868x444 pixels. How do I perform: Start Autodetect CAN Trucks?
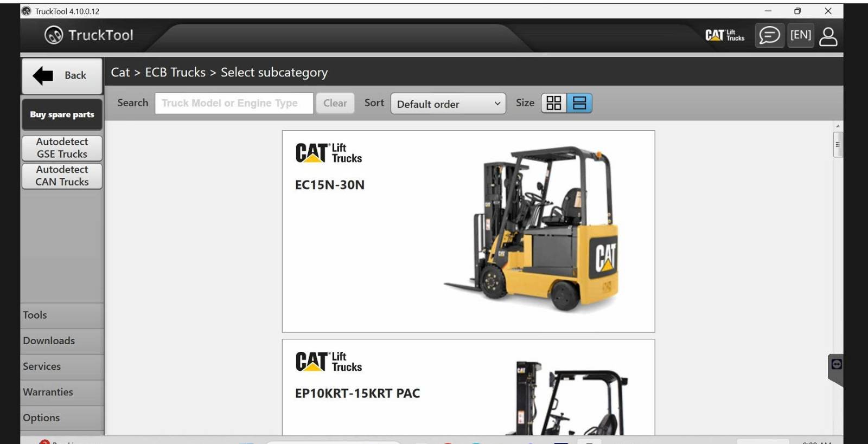[62, 176]
